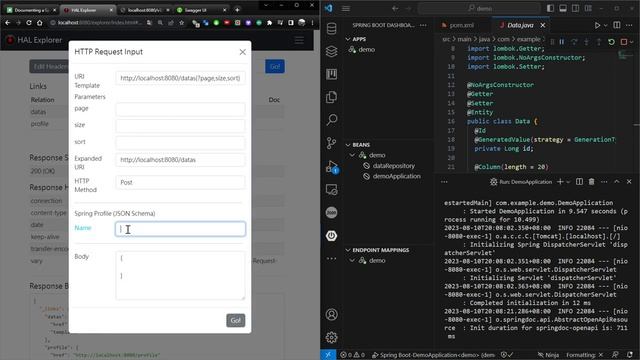Screen dimensions: 640x360
Task: Stop the debug session red square
Action: tap(624, 42)
